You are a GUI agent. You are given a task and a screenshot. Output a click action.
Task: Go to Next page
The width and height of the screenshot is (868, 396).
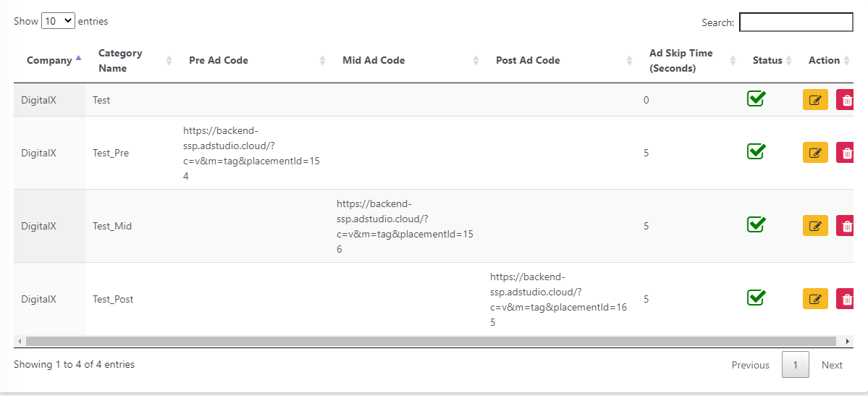coord(832,365)
